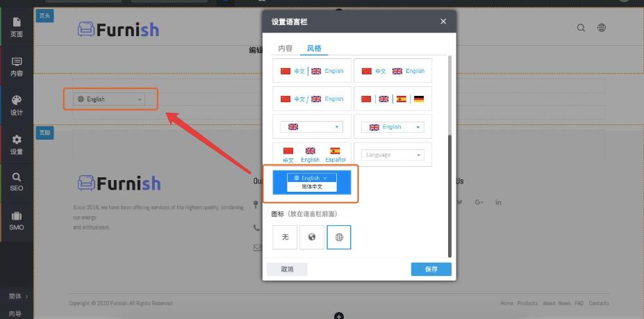644x319 pixels.
Task: Click the search magnifier icon in header
Action: [x=581, y=28]
